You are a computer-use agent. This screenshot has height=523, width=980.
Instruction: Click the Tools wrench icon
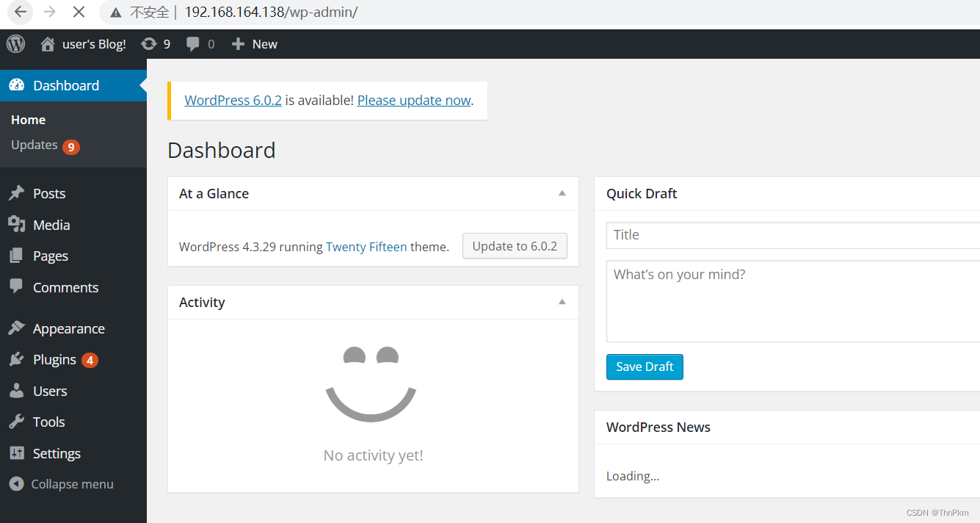pyautogui.click(x=16, y=422)
